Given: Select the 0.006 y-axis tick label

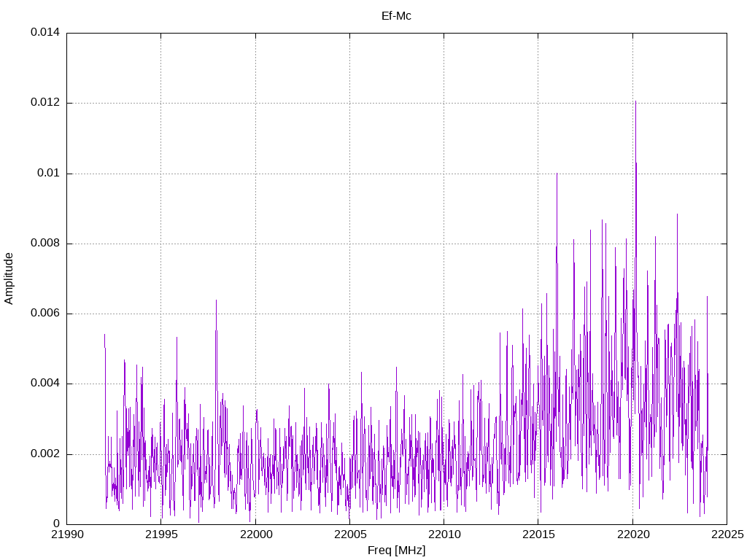Looking at the screenshot, I should tap(44, 314).
